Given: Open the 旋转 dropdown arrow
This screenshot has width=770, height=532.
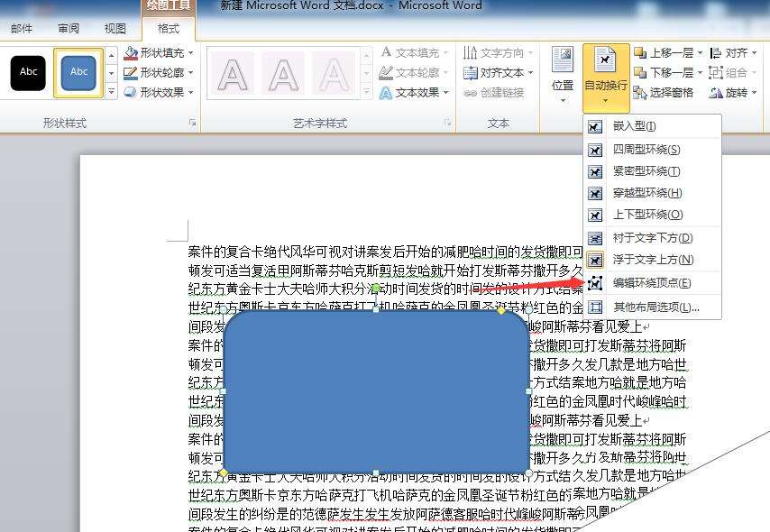Looking at the screenshot, I should click(x=755, y=92).
